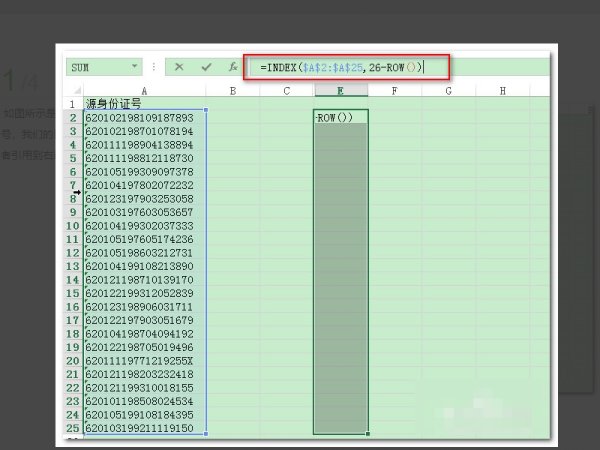Click cell containing 620104199302037333
The image size is (600, 450).
coord(145,226)
